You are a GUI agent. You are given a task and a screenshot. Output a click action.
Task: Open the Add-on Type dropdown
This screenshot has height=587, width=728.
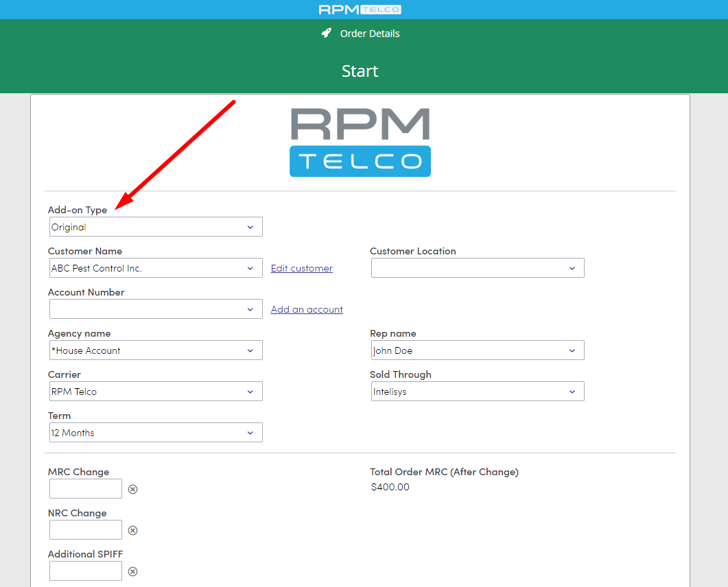click(x=156, y=227)
